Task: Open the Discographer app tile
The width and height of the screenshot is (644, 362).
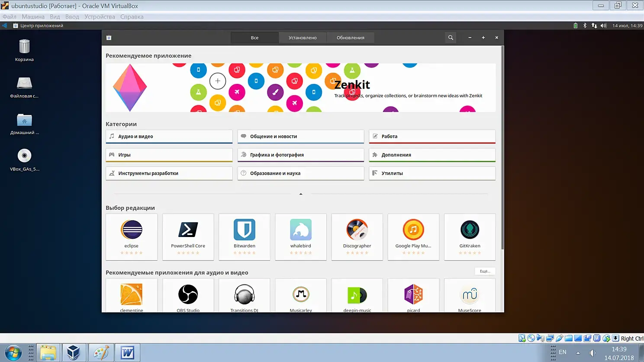Action: [x=357, y=237]
